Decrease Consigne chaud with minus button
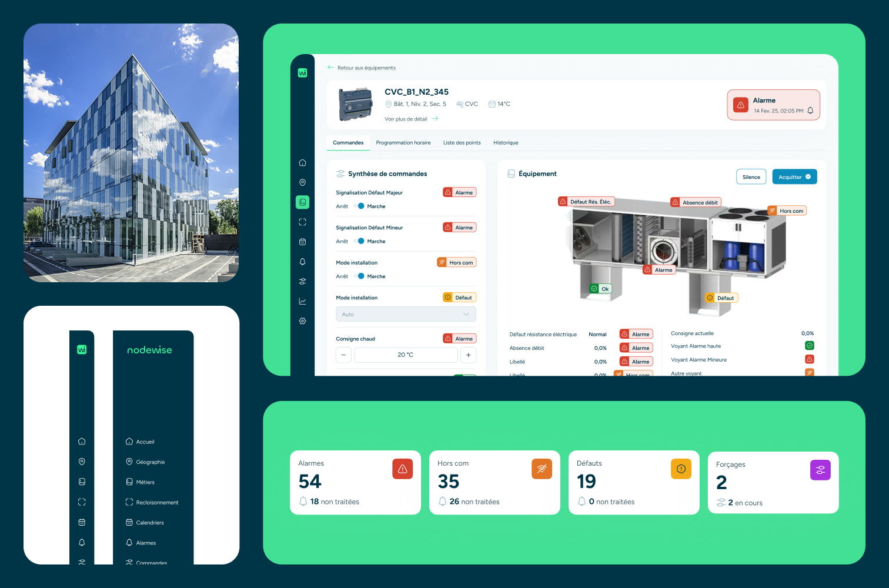 coord(343,355)
